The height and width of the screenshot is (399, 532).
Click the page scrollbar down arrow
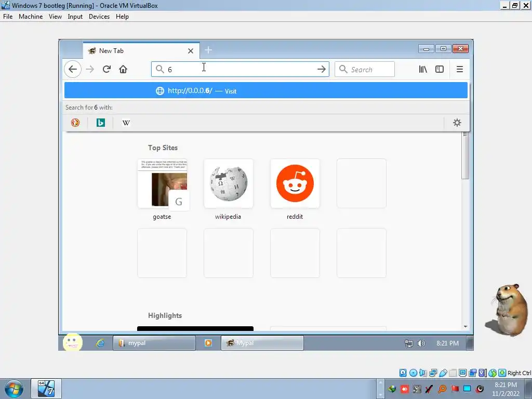(465, 326)
